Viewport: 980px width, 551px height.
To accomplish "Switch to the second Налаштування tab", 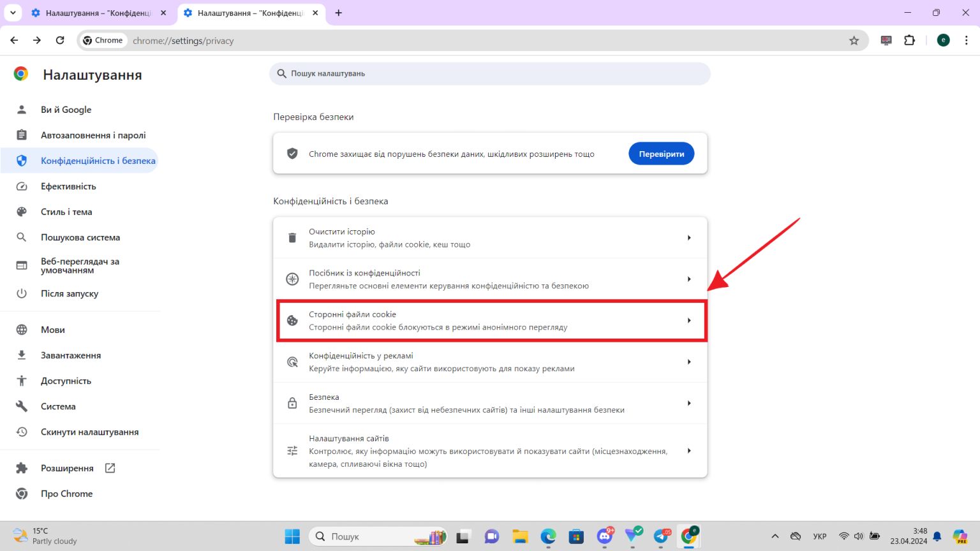I will pyautogui.click(x=249, y=13).
